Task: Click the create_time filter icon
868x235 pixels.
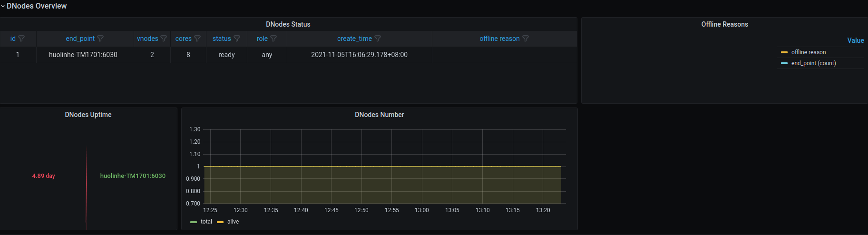Action: pyautogui.click(x=378, y=39)
